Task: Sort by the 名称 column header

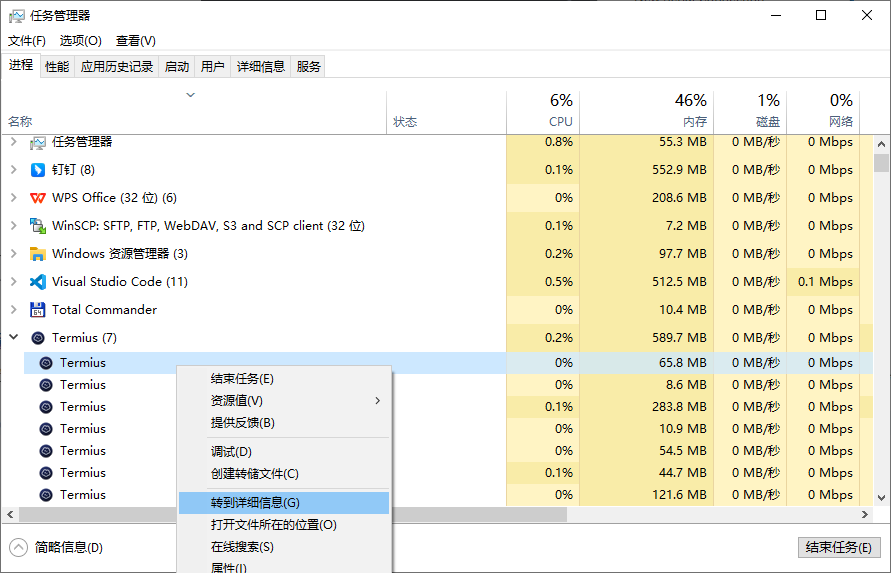Action: pos(193,112)
